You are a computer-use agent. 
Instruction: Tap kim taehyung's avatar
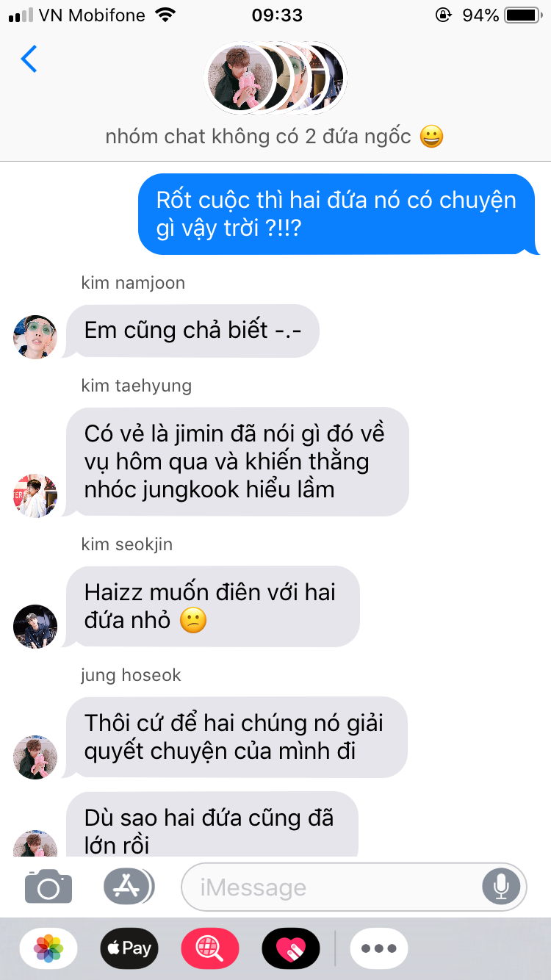(x=35, y=496)
